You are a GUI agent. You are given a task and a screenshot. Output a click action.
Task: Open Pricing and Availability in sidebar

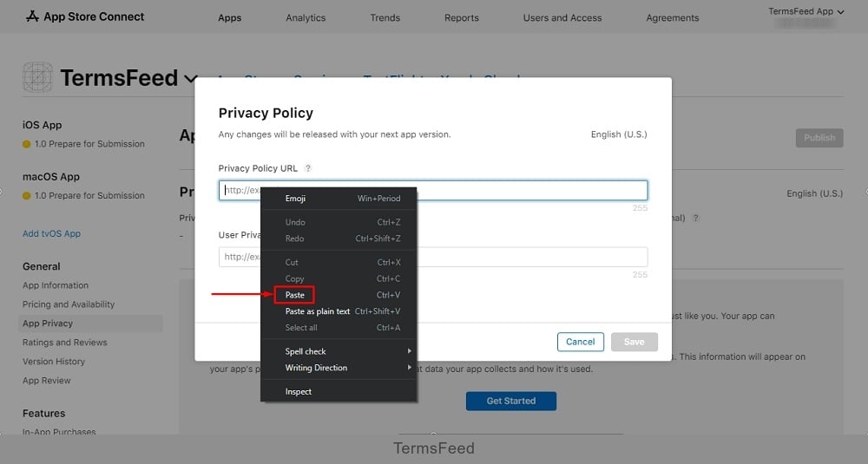69,304
